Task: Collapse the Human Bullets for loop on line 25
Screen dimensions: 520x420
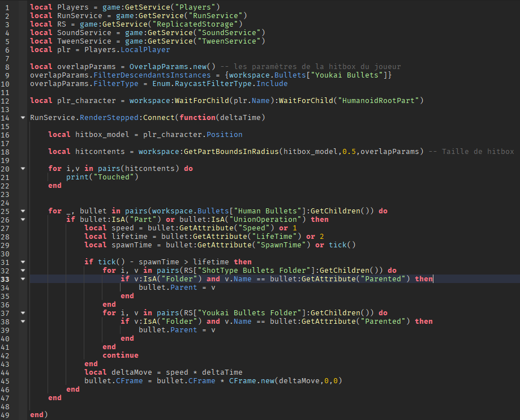Action: click(x=22, y=211)
